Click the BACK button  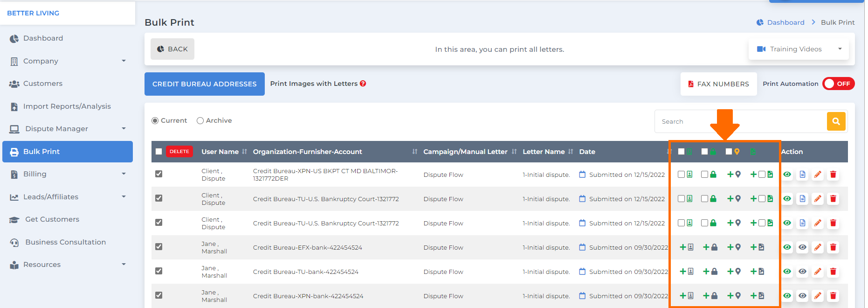point(172,49)
